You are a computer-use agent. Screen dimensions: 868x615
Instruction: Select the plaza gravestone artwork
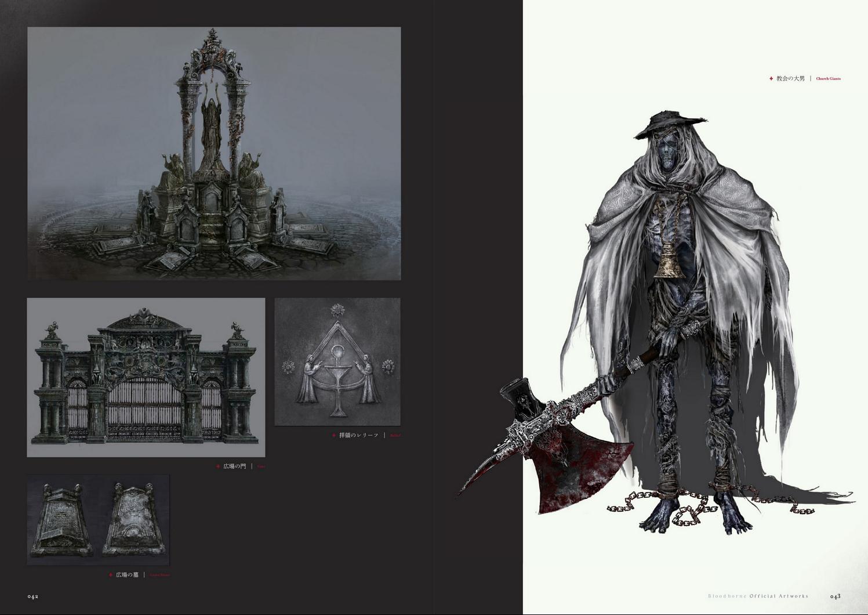98,520
